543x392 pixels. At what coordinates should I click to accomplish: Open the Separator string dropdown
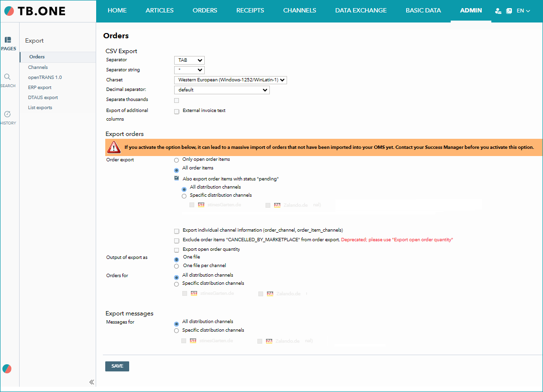click(x=189, y=70)
